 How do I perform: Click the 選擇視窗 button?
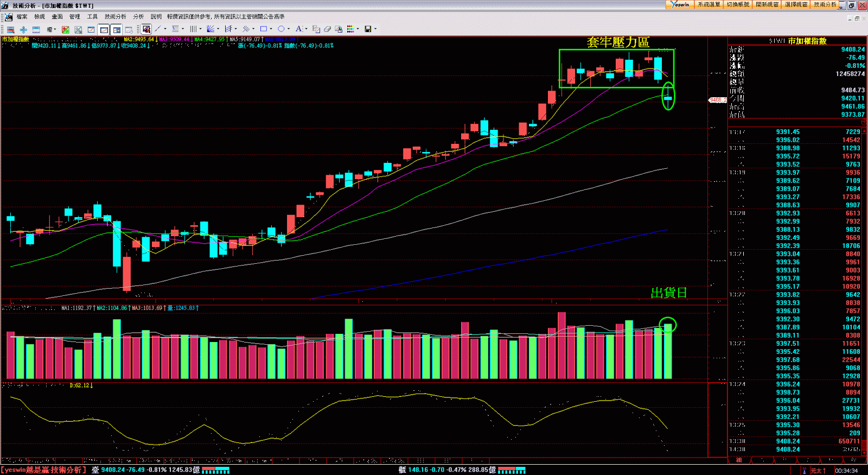coord(796,4)
